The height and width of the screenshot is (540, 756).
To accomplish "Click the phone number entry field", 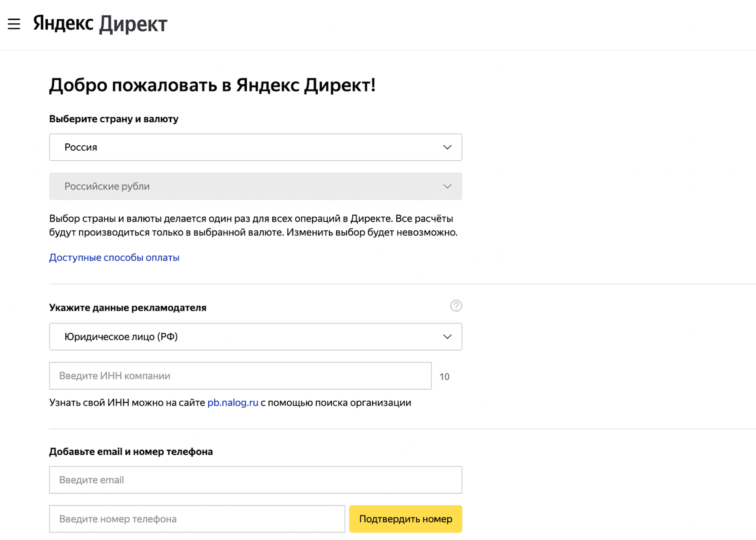I will pyautogui.click(x=197, y=519).
